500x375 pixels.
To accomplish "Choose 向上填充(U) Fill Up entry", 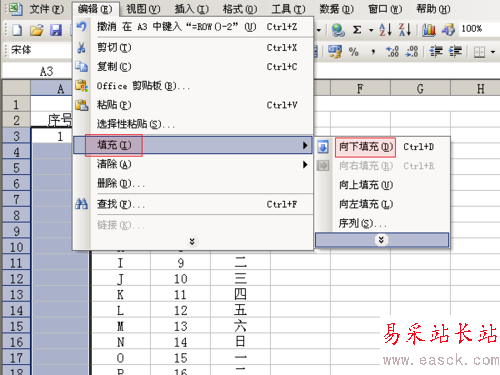I will tap(382, 185).
